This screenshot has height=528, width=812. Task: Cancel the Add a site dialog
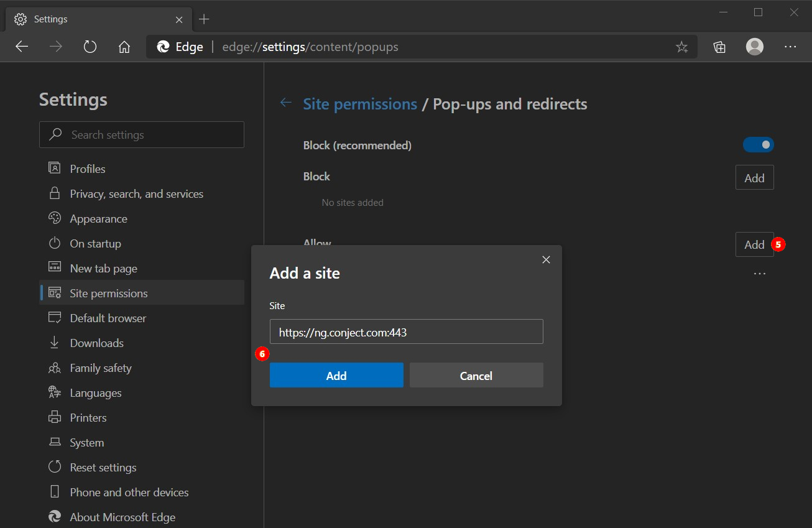click(x=476, y=376)
